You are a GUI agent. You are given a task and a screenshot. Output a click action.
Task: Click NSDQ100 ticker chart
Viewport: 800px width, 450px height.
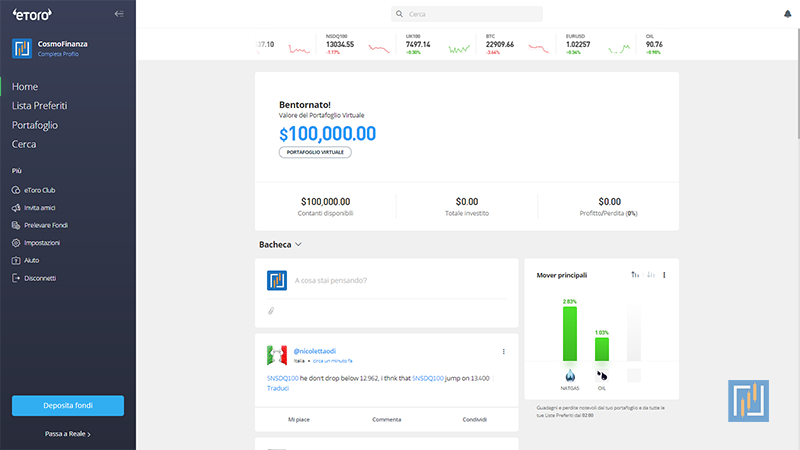379,48
